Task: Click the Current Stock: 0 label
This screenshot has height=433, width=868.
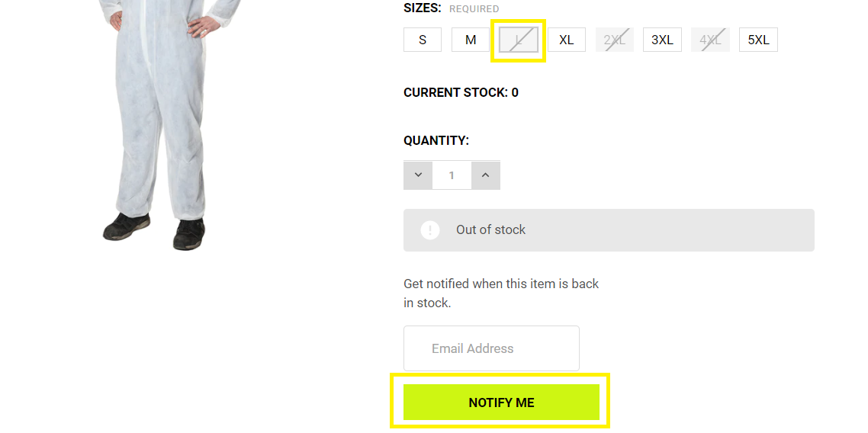Action: [461, 92]
